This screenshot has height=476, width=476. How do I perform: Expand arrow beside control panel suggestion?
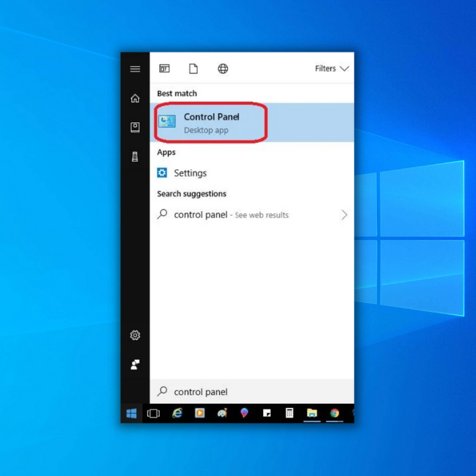pyautogui.click(x=344, y=215)
